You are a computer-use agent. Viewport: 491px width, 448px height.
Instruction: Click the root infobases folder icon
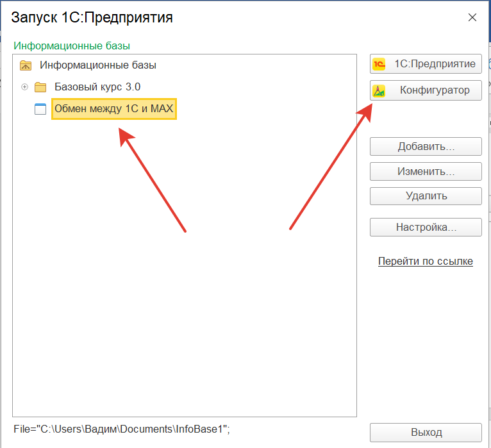coord(26,65)
